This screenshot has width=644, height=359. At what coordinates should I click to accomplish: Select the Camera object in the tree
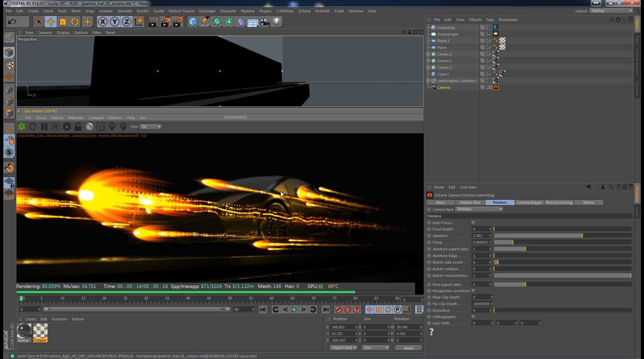click(443, 87)
